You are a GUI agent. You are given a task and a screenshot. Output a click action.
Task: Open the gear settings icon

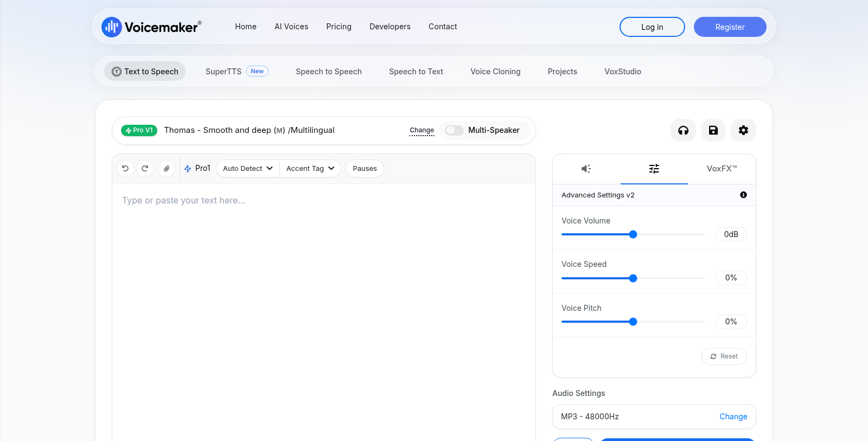[743, 130]
